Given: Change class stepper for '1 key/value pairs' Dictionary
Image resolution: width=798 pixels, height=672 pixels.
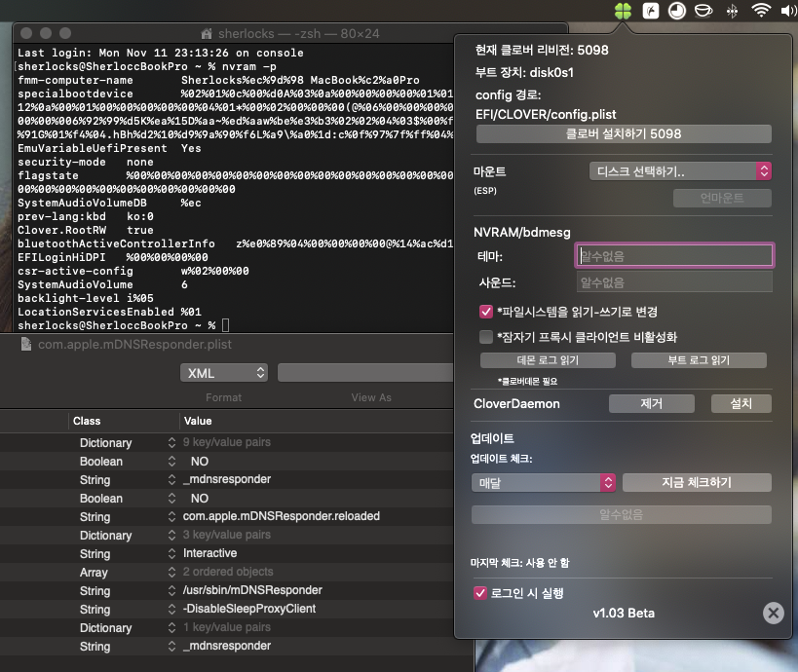Looking at the screenshot, I should tap(171, 628).
